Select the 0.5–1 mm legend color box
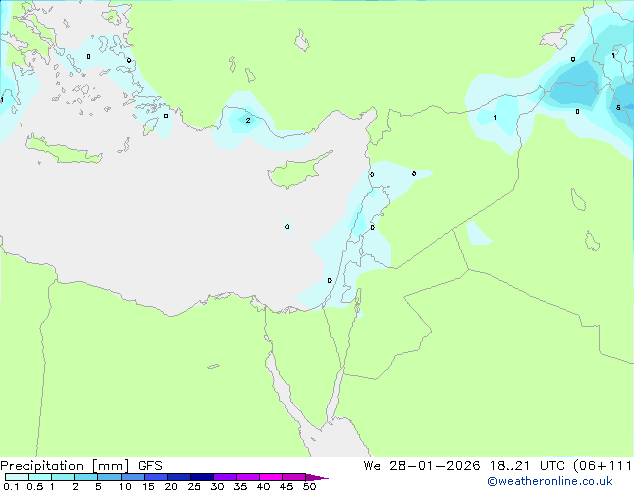Image resolution: width=634 pixels, height=490 pixels. click(40, 477)
